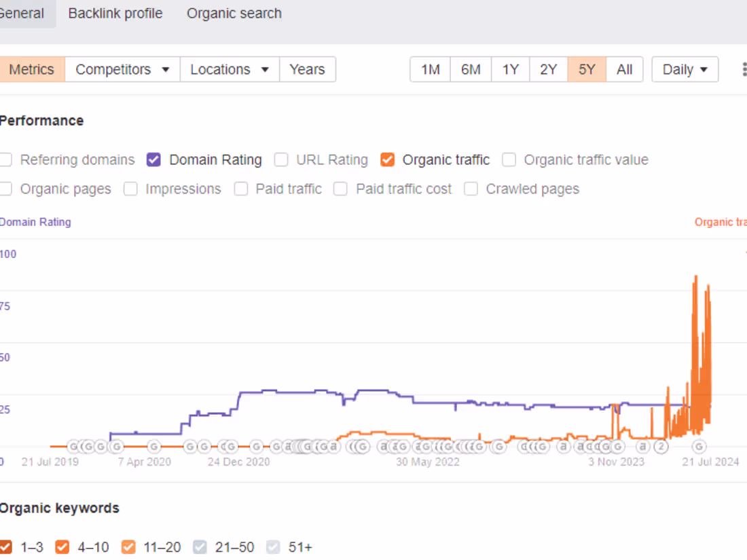Select the 5Y time range
Image resolution: width=747 pixels, height=560 pixels.
coord(587,69)
